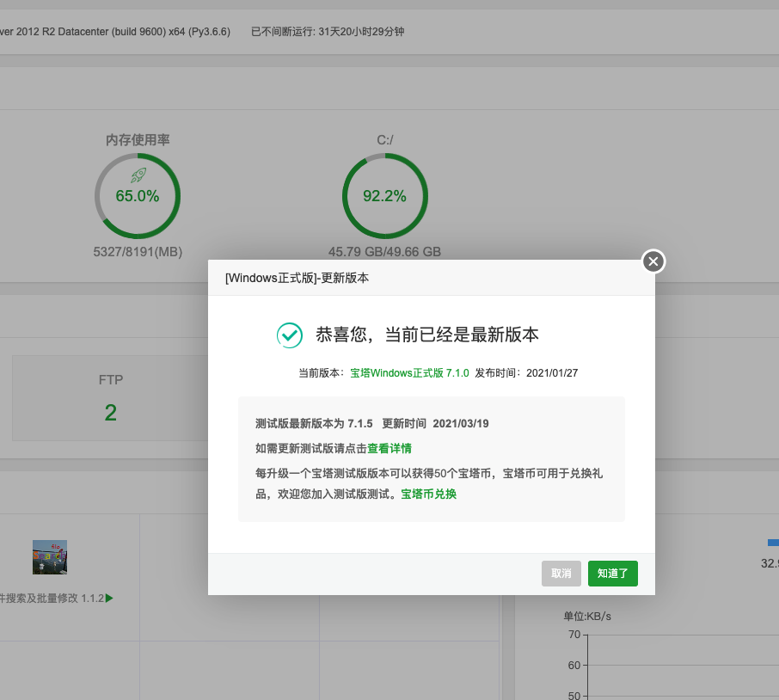This screenshot has height=700, width=779.
Task: Click the 45.79 GB/49.66 GB disk text
Action: pos(384,252)
